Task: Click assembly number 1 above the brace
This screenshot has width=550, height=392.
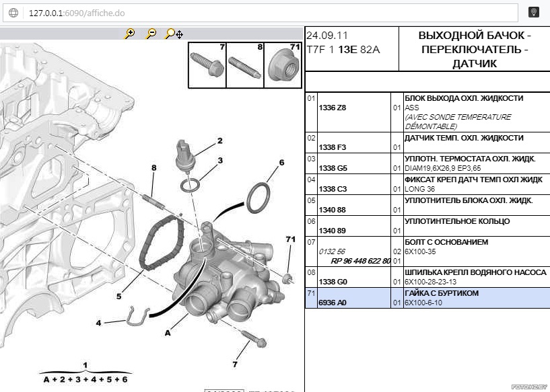Action: pyautogui.click(x=85, y=365)
